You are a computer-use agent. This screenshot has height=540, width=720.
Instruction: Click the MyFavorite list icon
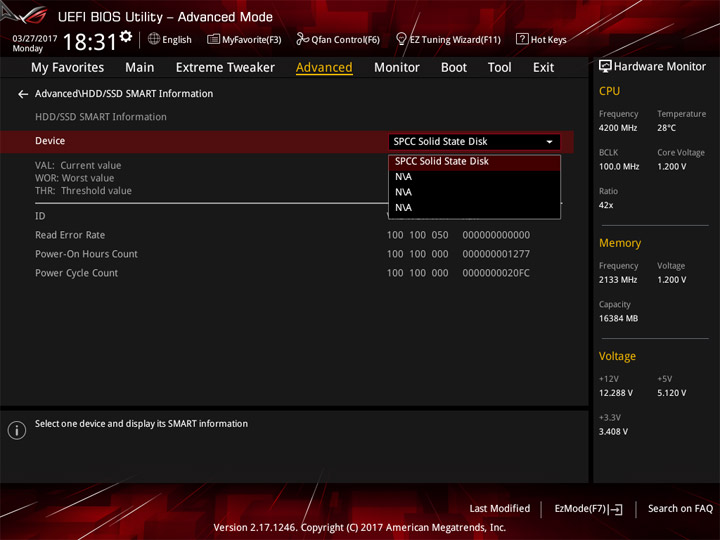(x=213, y=39)
